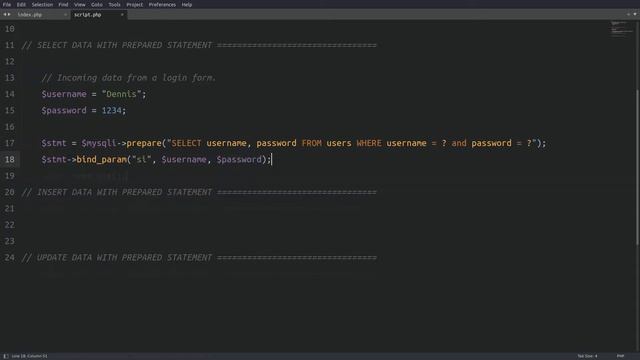Click the INSERT DATA WITH PREPARED STATEMENT comment

pyautogui.click(x=199, y=192)
